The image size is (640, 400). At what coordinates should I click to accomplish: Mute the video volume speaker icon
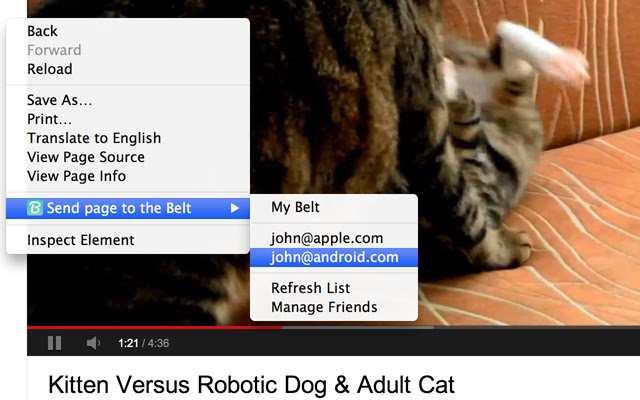tap(93, 343)
